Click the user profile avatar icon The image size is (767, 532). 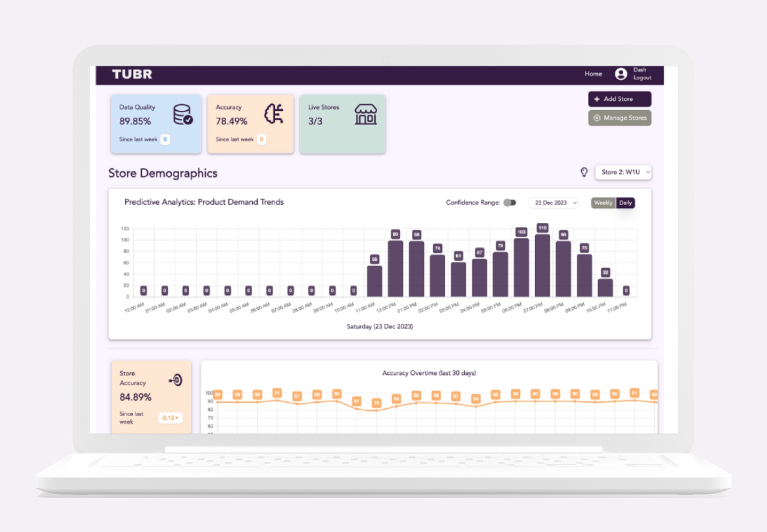point(621,74)
